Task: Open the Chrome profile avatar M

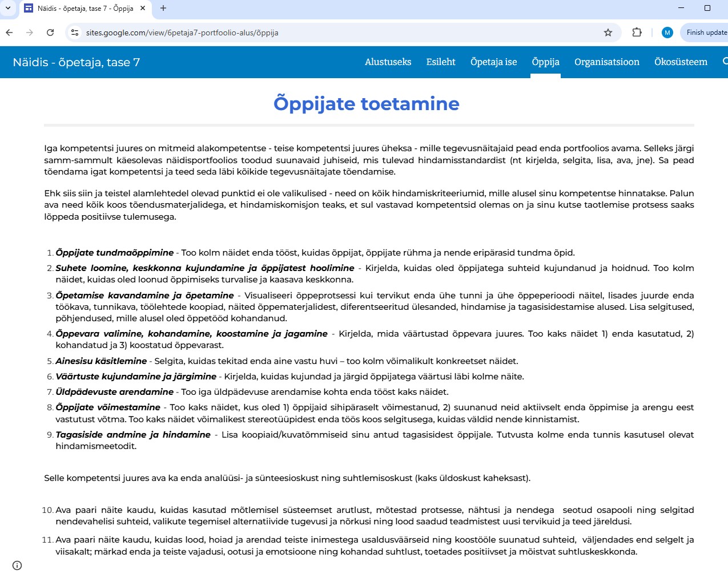Action: [x=667, y=33]
